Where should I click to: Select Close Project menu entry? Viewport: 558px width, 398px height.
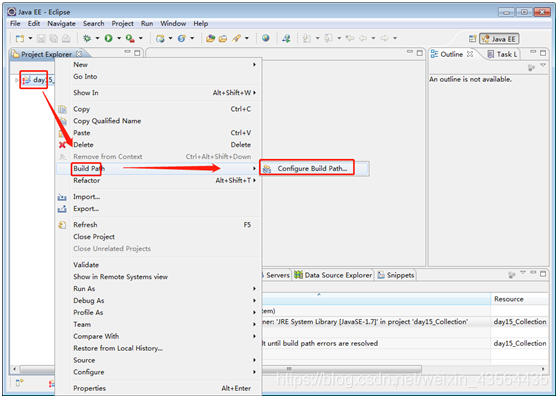click(159, 237)
